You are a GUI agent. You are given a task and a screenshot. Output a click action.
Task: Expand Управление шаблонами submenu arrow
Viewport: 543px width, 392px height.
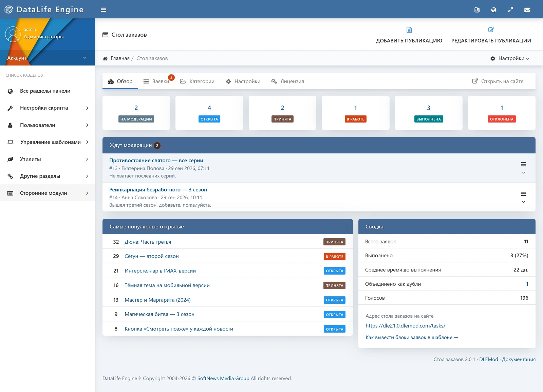pos(87,142)
